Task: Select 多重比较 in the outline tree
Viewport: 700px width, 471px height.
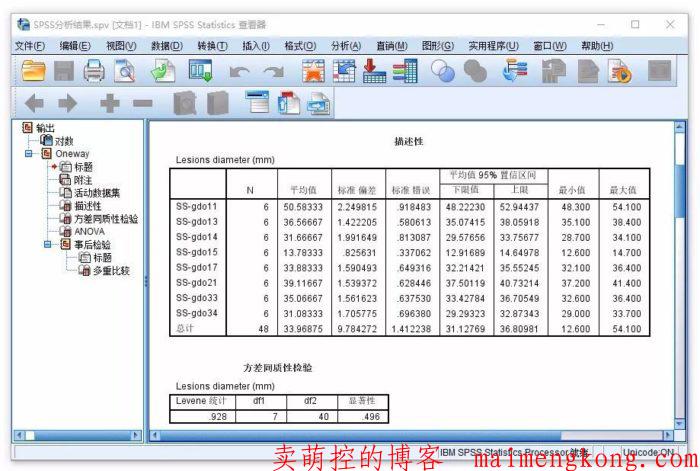Action: [x=110, y=270]
